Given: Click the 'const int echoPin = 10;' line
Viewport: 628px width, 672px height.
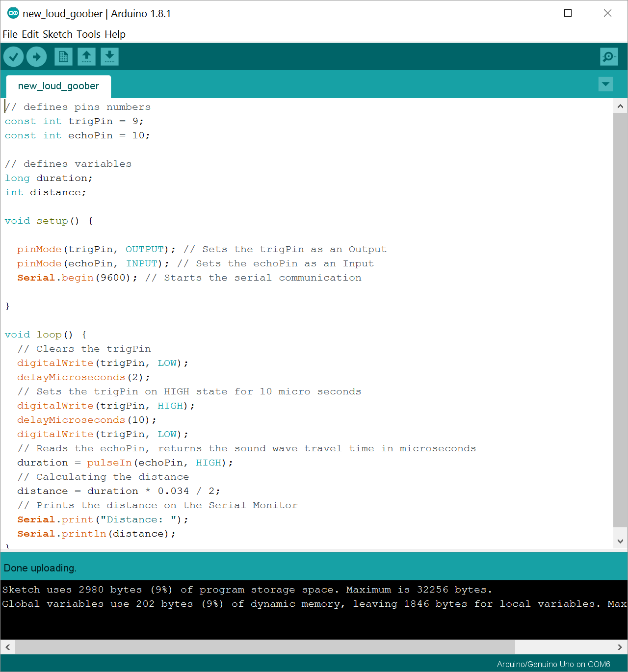Looking at the screenshot, I should (78, 135).
